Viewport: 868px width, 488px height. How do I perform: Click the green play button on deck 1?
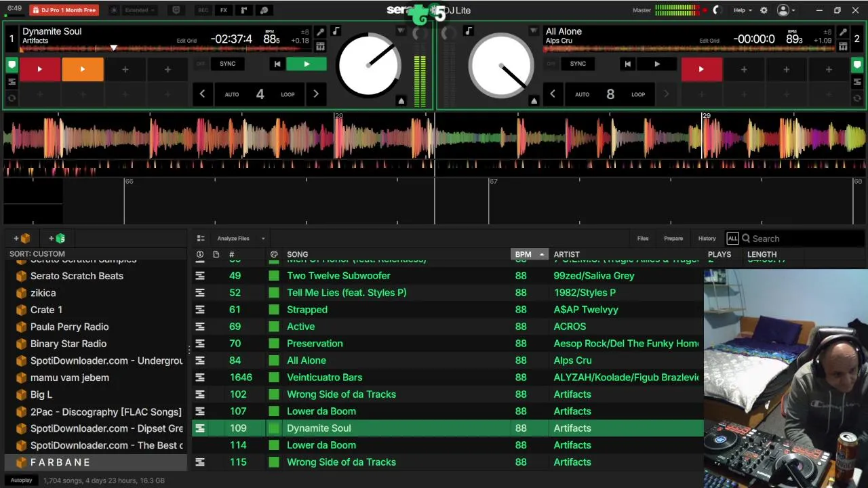pos(307,64)
